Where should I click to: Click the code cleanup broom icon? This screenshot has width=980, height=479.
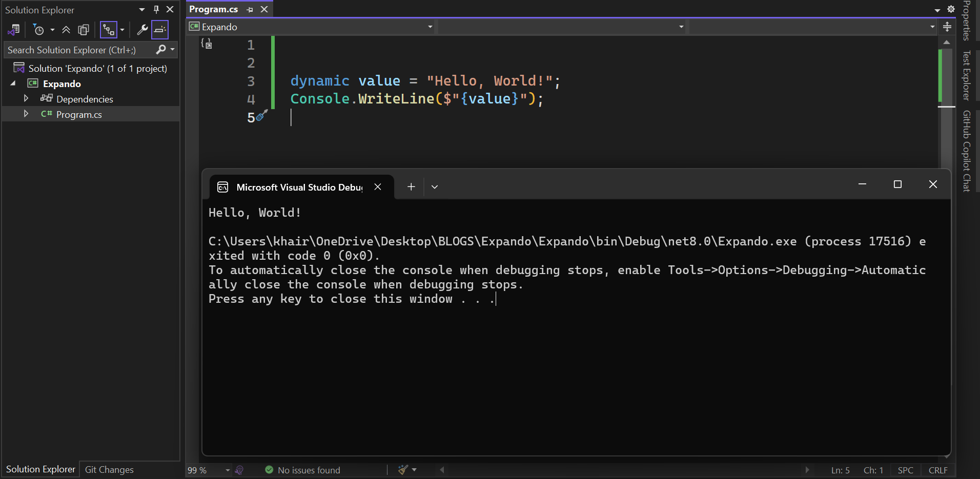(x=403, y=470)
